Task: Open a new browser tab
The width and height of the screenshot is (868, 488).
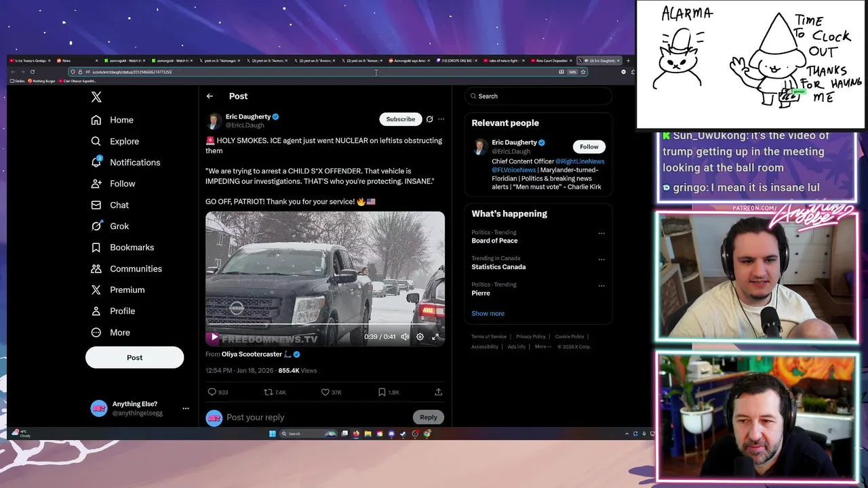Action: (628, 61)
